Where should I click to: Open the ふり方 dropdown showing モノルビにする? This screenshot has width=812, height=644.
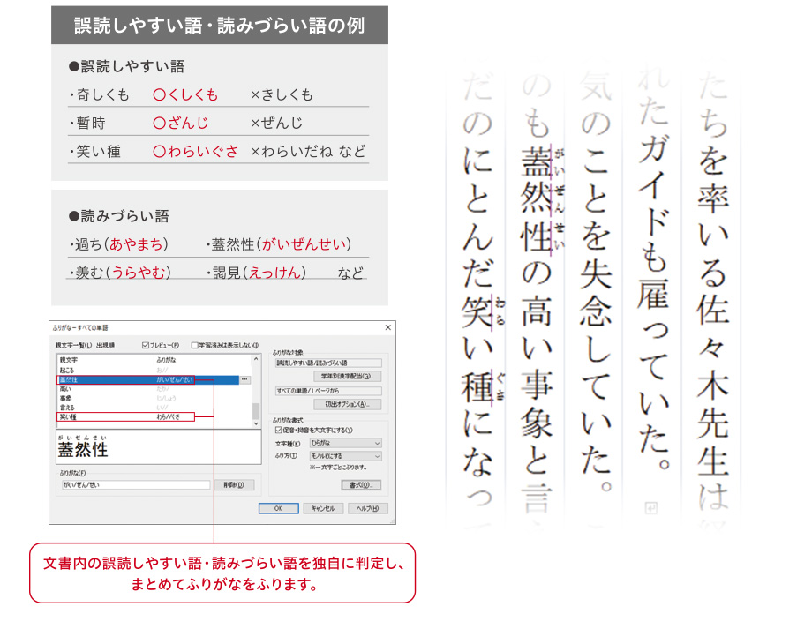[x=346, y=456]
